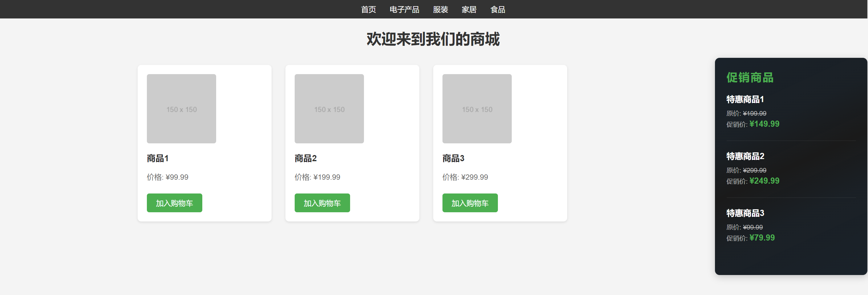868x295 pixels.
Task: Click the crossed-out price ¥299.99
Action: tap(754, 170)
